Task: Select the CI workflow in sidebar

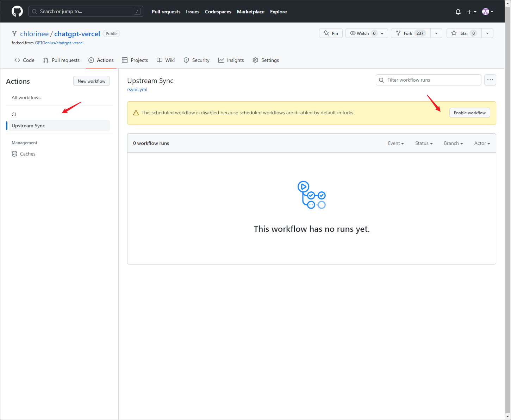Action: 14,114
